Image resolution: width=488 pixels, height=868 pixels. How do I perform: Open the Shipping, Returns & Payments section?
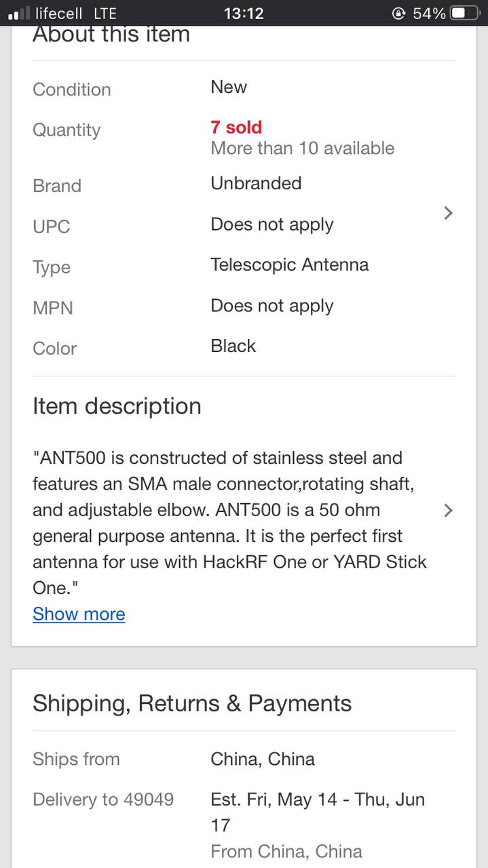click(192, 703)
